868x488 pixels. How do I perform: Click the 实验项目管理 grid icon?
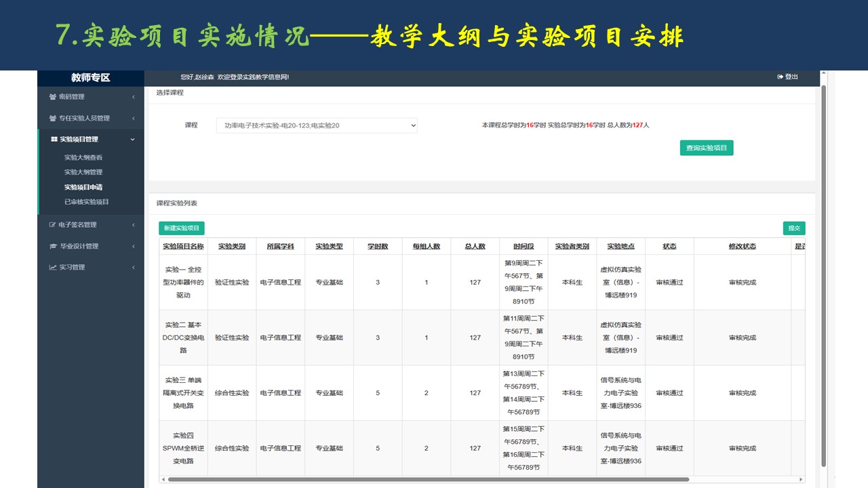click(54, 140)
